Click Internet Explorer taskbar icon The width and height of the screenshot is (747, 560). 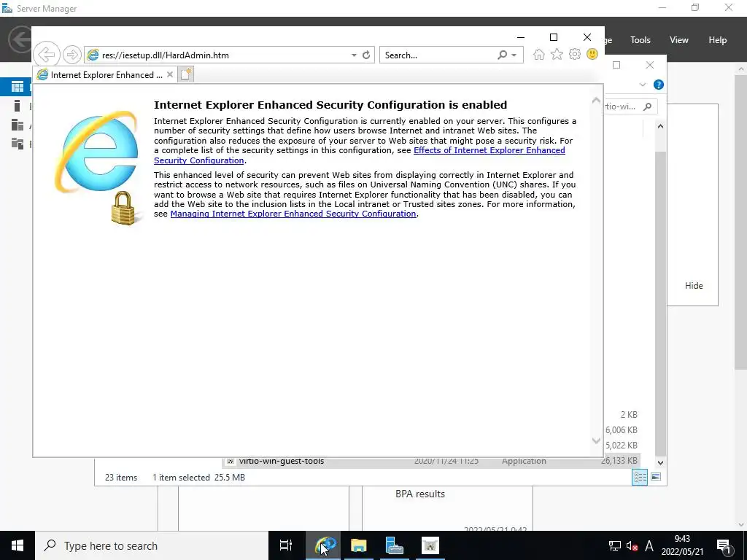click(x=323, y=545)
